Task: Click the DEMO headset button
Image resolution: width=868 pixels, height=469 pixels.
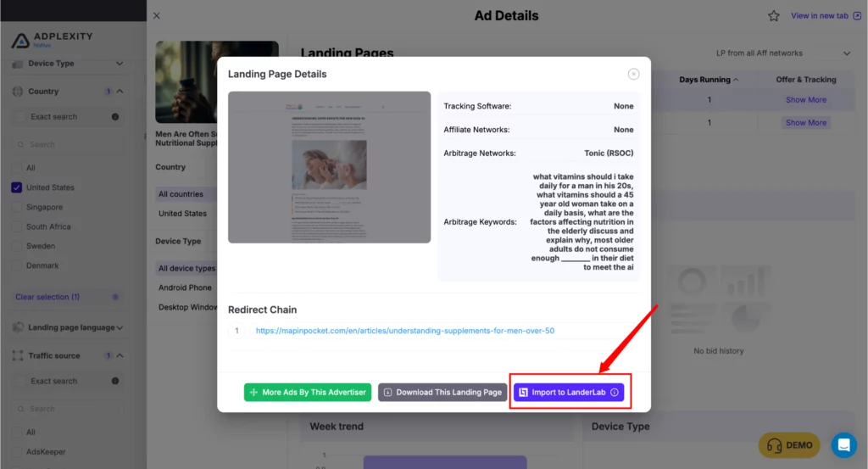Action: (789, 445)
